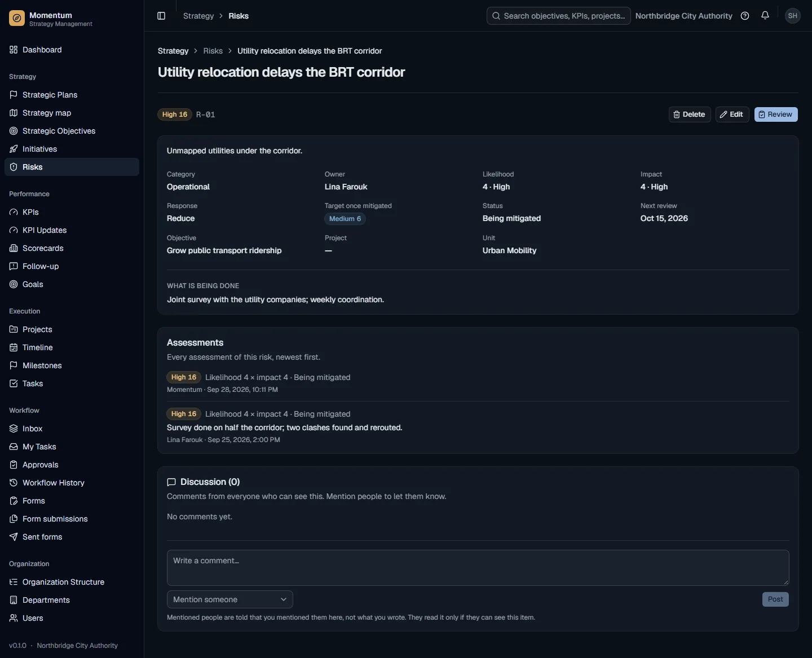Follow Strategy link in page breadcrumb
Viewport: 812px width, 658px height.
(173, 51)
